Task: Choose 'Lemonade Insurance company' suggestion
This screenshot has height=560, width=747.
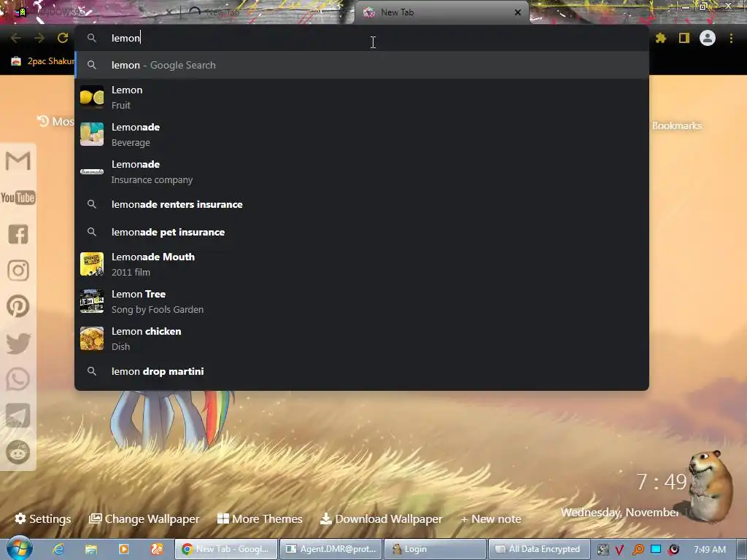Action: (x=362, y=172)
